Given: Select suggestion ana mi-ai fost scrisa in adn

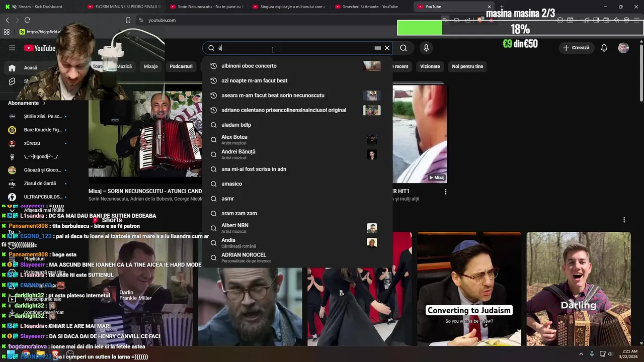Looking at the screenshot, I should pyautogui.click(x=297, y=169).
